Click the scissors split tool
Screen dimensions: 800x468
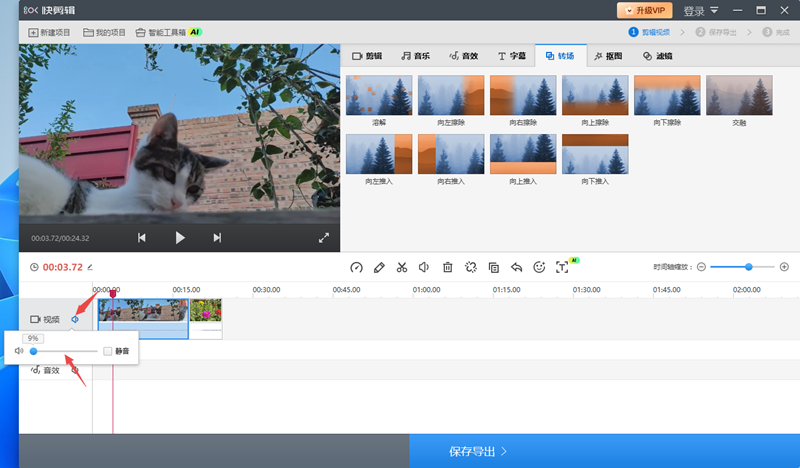coord(402,267)
